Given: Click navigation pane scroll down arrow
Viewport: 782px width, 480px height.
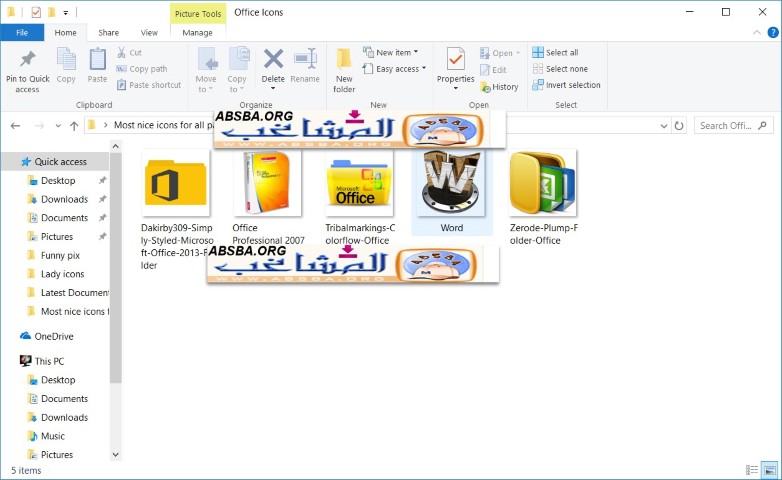Looking at the screenshot, I should 116,455.
